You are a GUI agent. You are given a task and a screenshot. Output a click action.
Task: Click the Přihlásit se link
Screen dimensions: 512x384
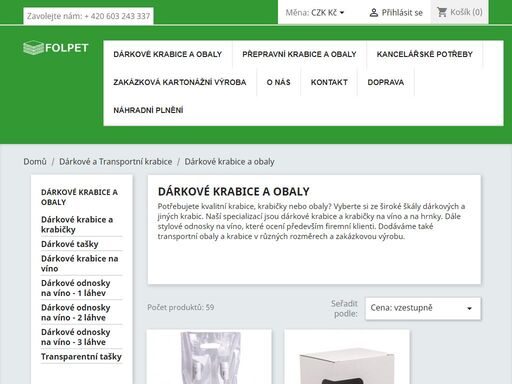[x=402, y=13]
